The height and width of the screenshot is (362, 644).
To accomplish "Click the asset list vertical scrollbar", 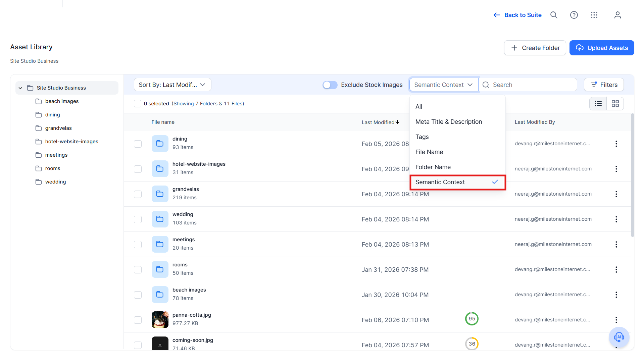I will tap(632, 175).
